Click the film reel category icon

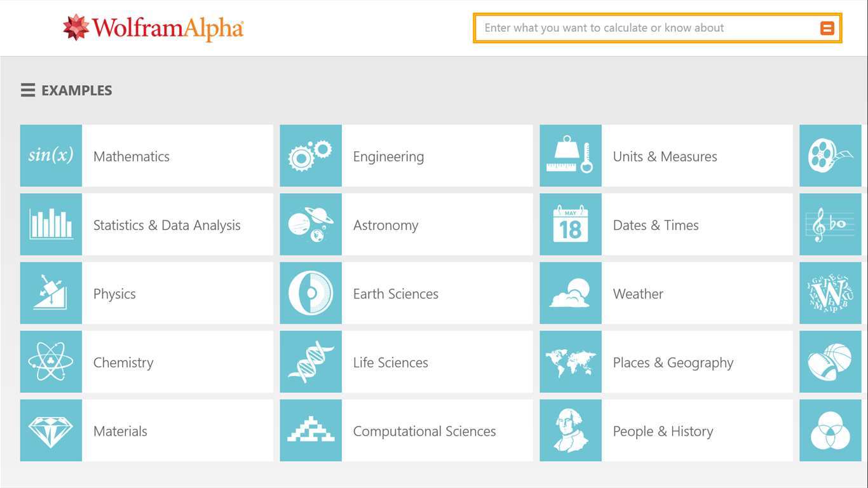pos(830,156)
